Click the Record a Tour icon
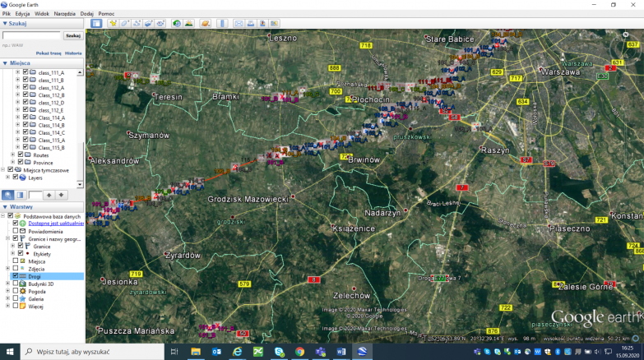 160,23
